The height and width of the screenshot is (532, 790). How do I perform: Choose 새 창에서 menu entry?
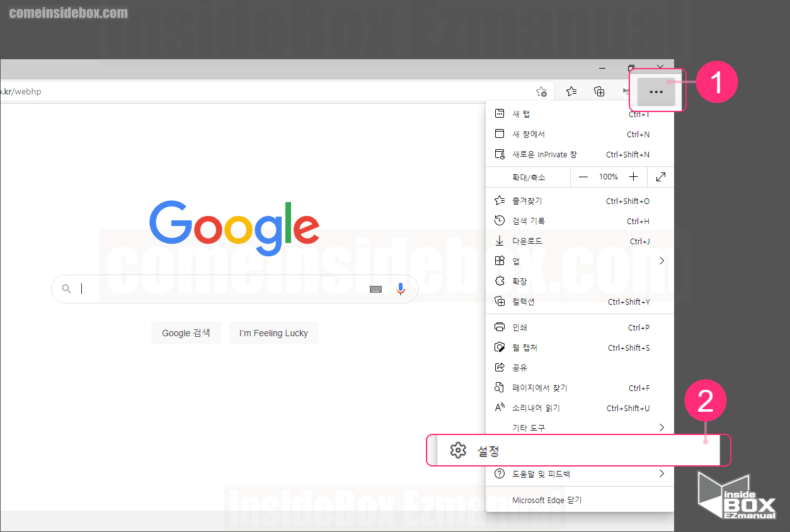click(580, 134)
